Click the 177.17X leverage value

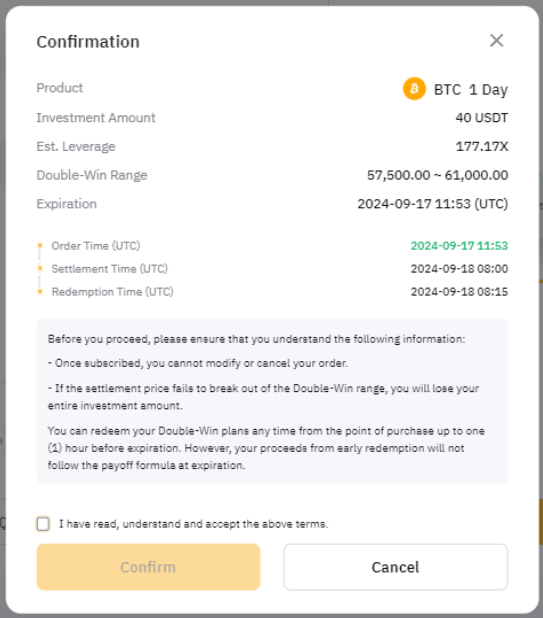482,146
